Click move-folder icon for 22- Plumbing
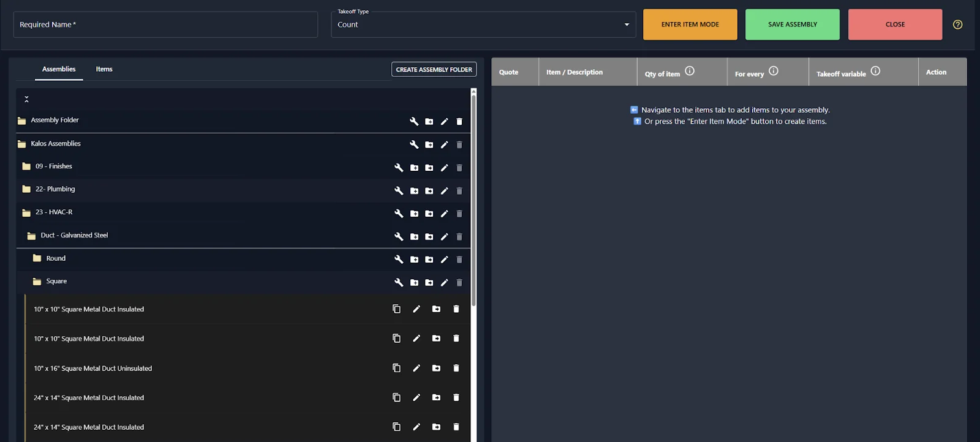 429,191
